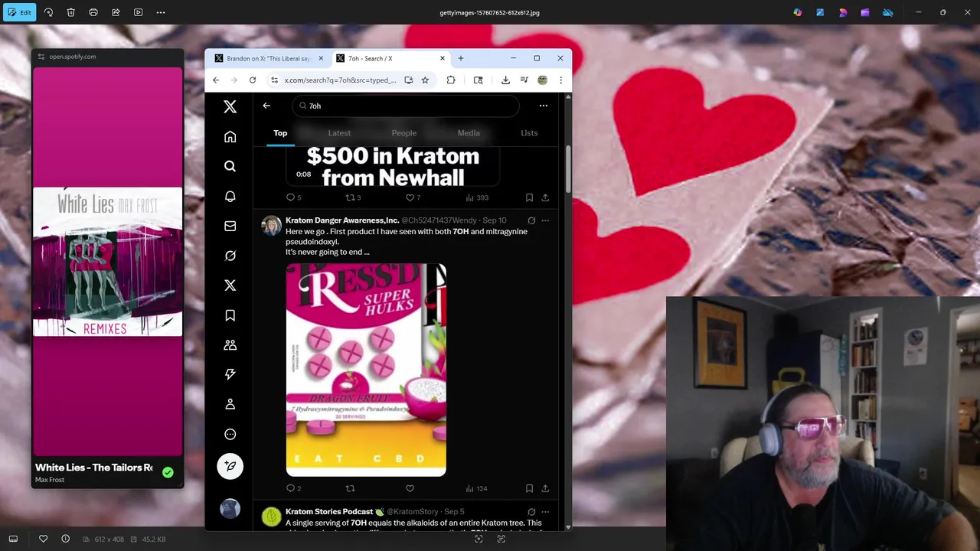980x551 pixels.
Task: Switch to the People search tab
Action: 404,133
